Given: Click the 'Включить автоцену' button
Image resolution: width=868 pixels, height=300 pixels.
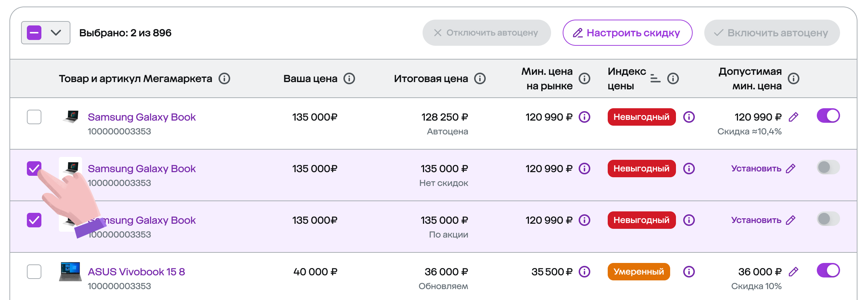Looking at the screenshot, I should click(772, 33).
